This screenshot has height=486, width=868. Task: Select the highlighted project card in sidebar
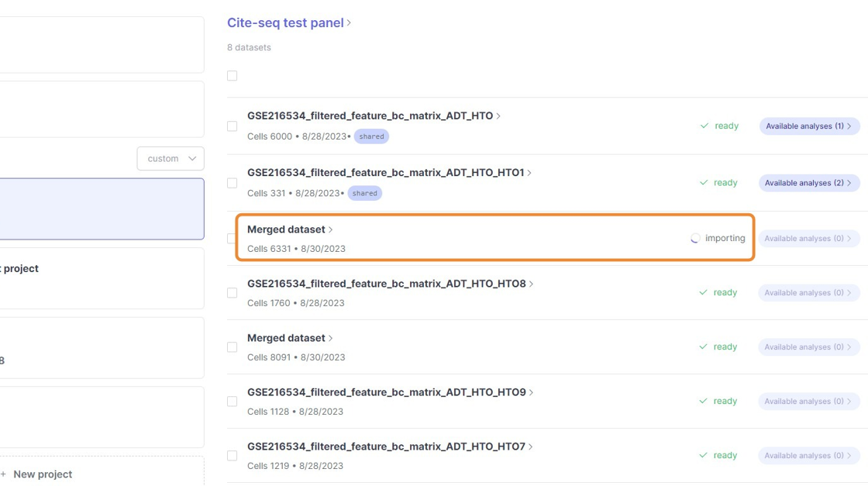[x=101, y=209]
